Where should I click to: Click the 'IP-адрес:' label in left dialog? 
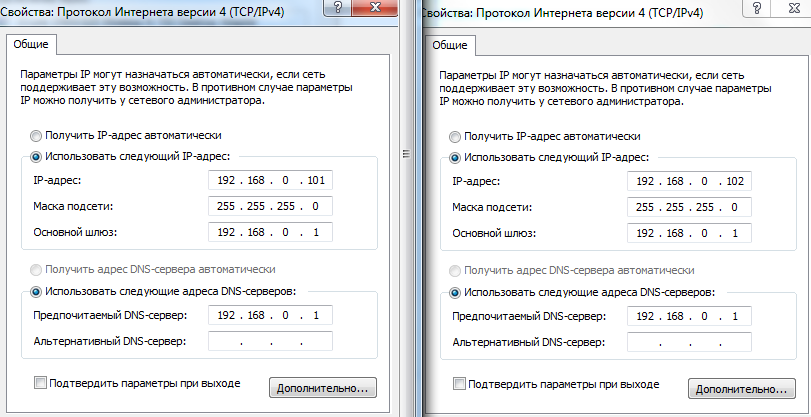coord(57,181)
